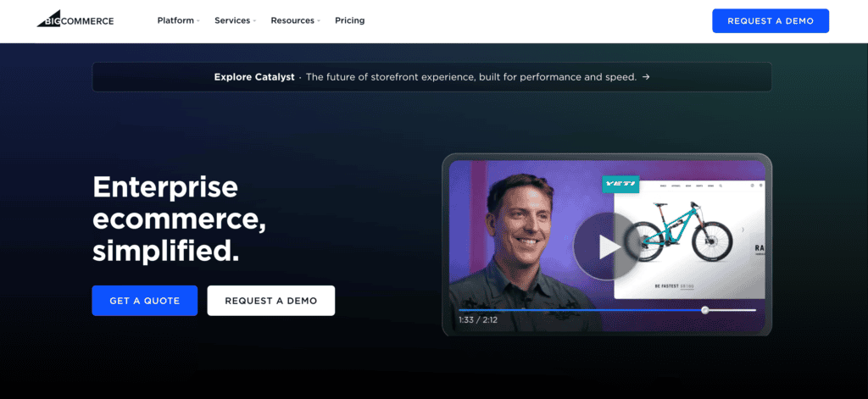
Task: Click the BigCommerce logo
Action: [75, 19]
